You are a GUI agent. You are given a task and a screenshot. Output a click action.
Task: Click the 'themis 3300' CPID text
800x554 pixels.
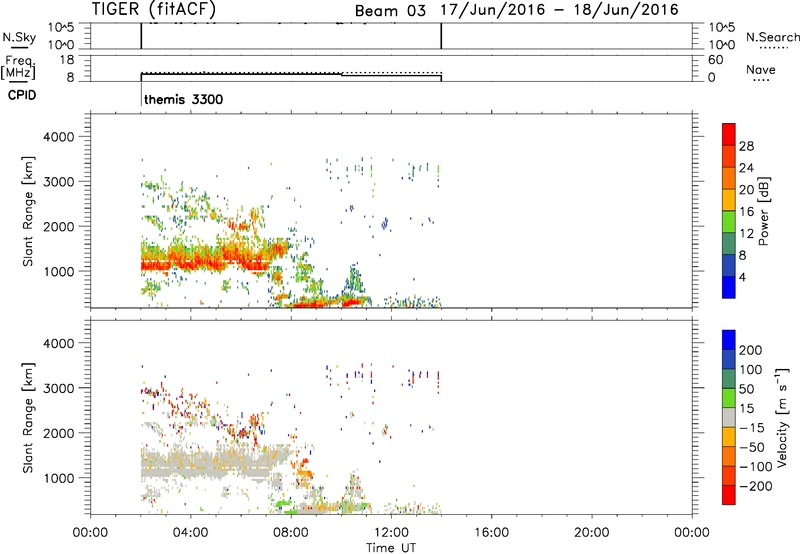coord(184,99)
